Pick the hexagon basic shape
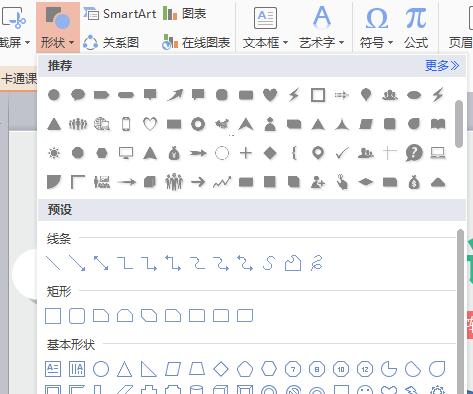473x394 pixels. pos(269,369)
